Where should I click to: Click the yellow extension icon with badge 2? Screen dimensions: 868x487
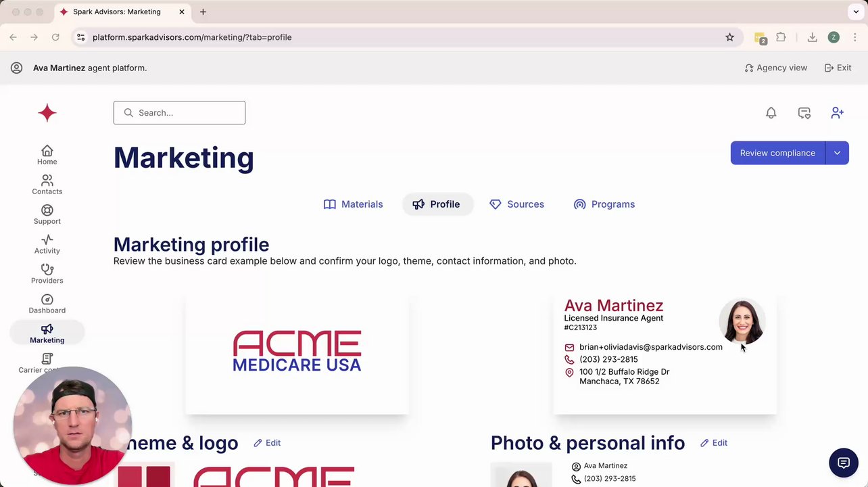click(761, 39)
